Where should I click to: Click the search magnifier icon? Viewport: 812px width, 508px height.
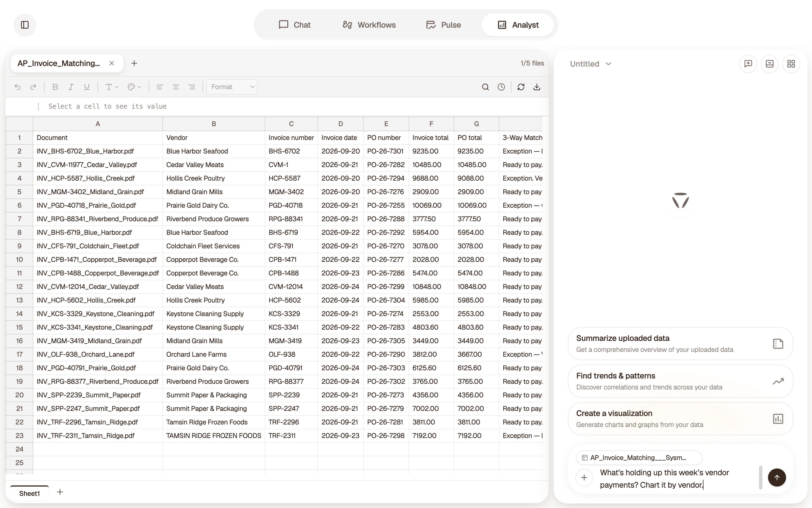[485, 87]
